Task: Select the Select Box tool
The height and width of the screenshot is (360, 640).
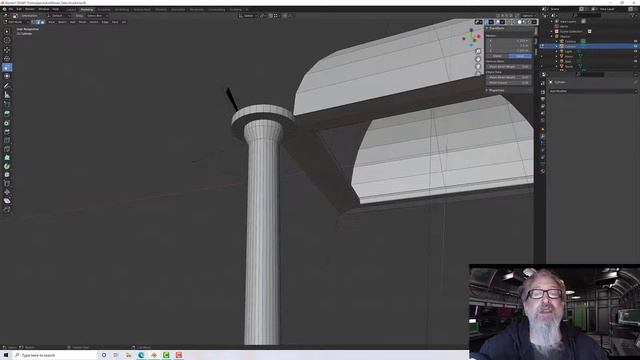Action: [7, 31]
